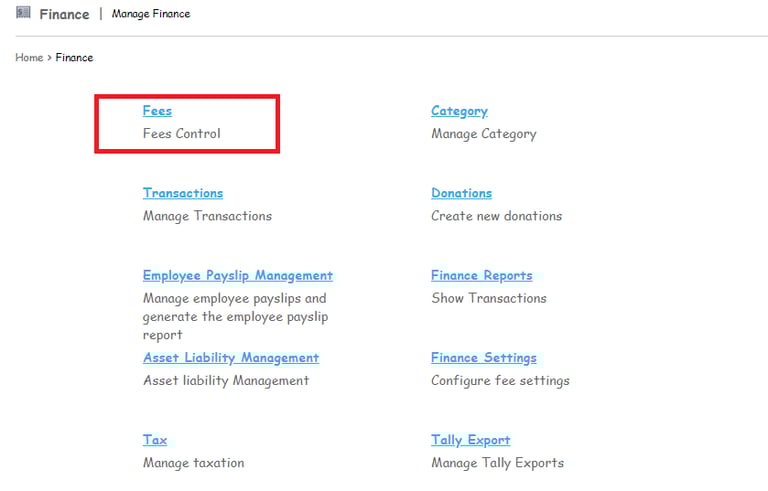Viewport: 768px width, 491px height.
Task: Open the Fees link
Action: 157,111
